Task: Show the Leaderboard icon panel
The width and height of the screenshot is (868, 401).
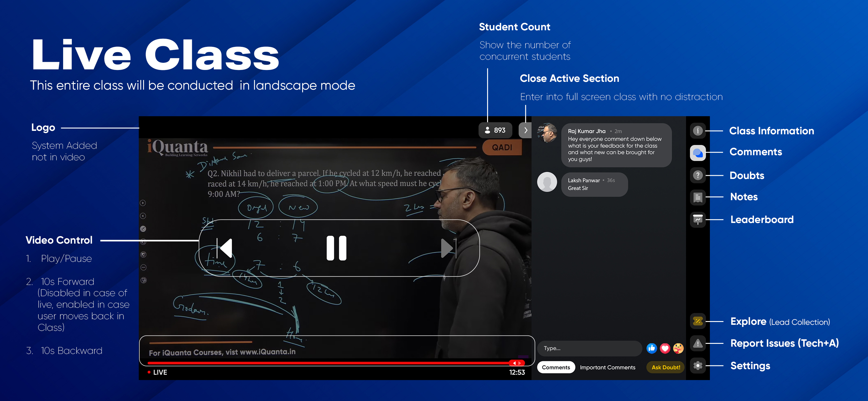Action: [697, 220]
